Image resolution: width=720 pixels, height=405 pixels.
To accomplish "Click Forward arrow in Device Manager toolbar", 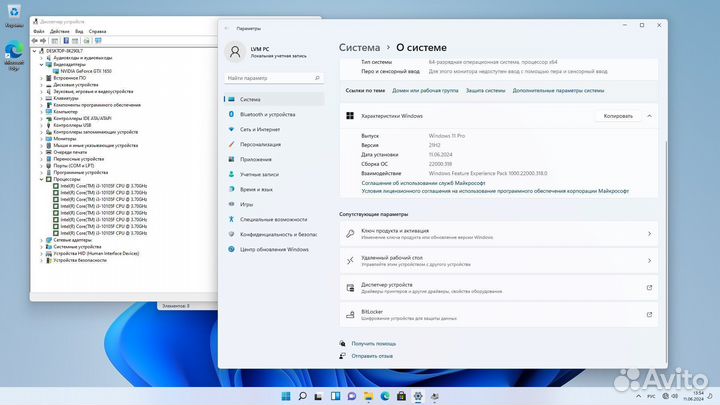I will point(43,41).
